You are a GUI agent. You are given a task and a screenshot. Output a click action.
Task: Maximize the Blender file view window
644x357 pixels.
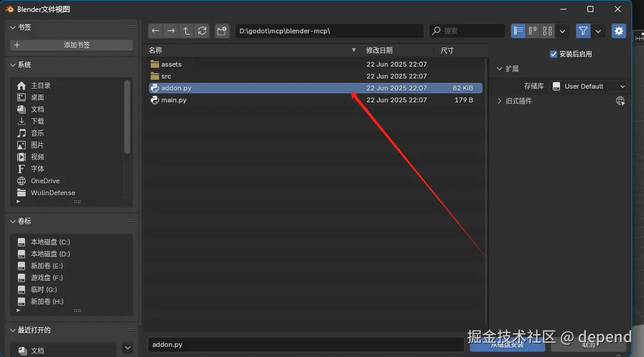click(x=590, y=9)
